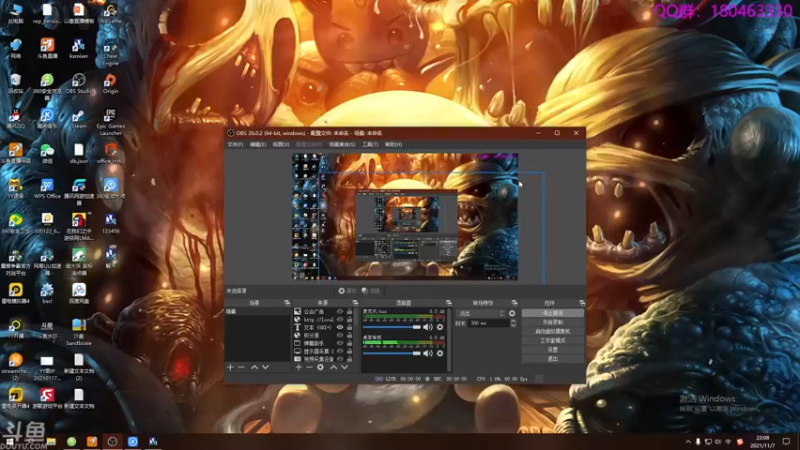Open 视图(V) menu in OBS
Image resolution: width=800 pixels, height=450 pixels.
[x=281, y=144]
